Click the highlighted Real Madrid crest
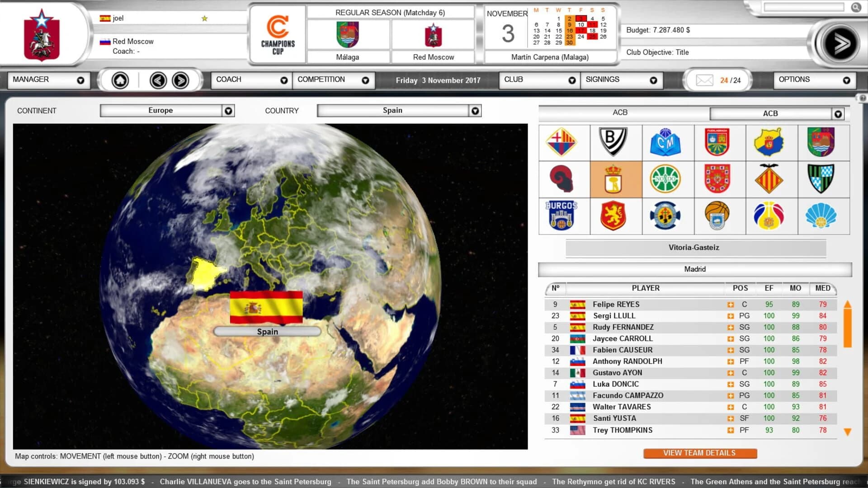This screenshot has width=868, height=488. tap(616, 179)
